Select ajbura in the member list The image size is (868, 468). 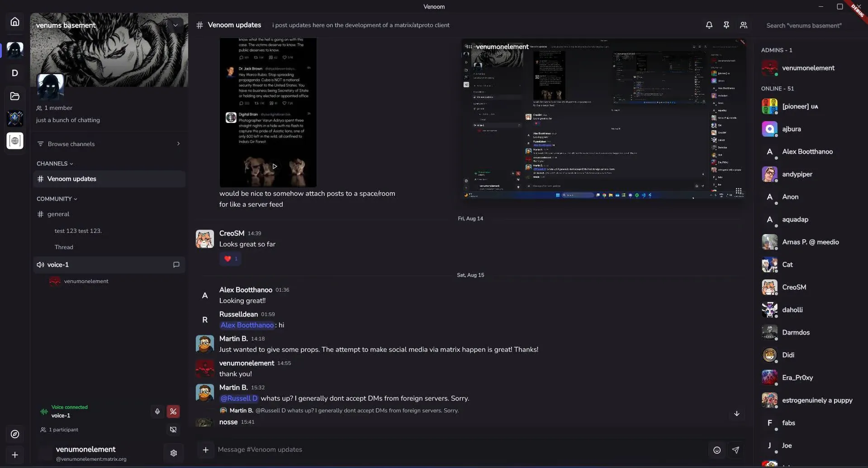[x=810, y=129]
